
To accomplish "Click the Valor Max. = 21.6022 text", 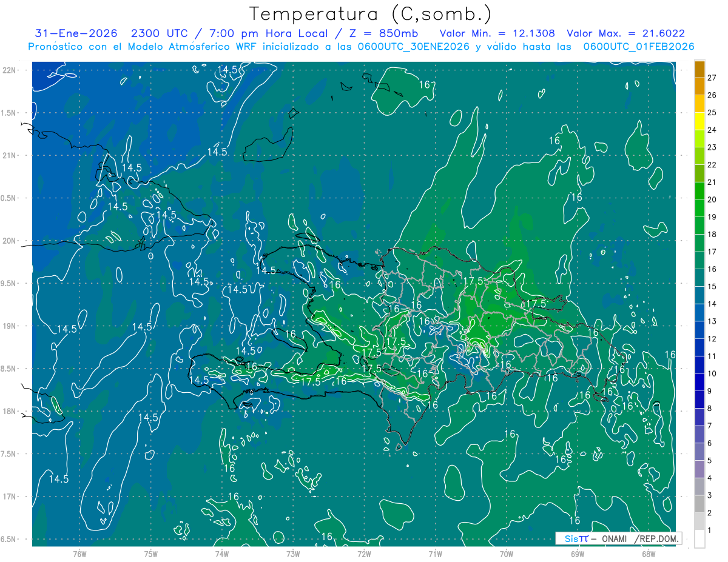I will pos(626,34).
